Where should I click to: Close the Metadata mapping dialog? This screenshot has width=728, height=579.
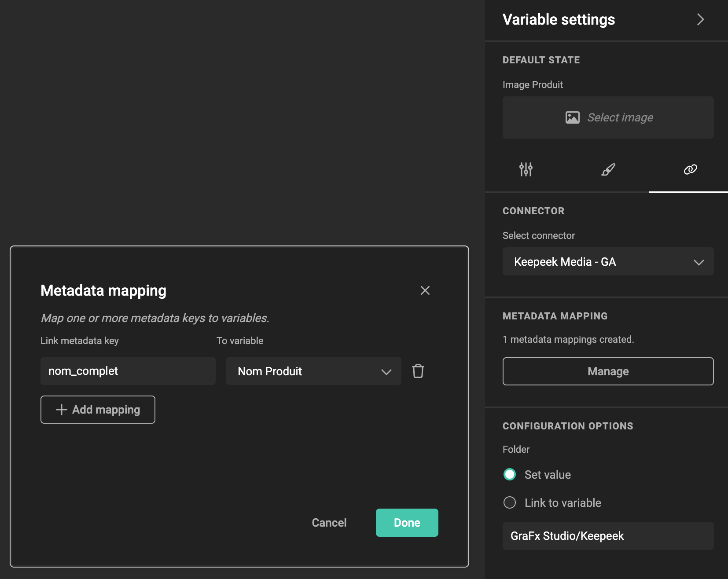click(425, 290)
